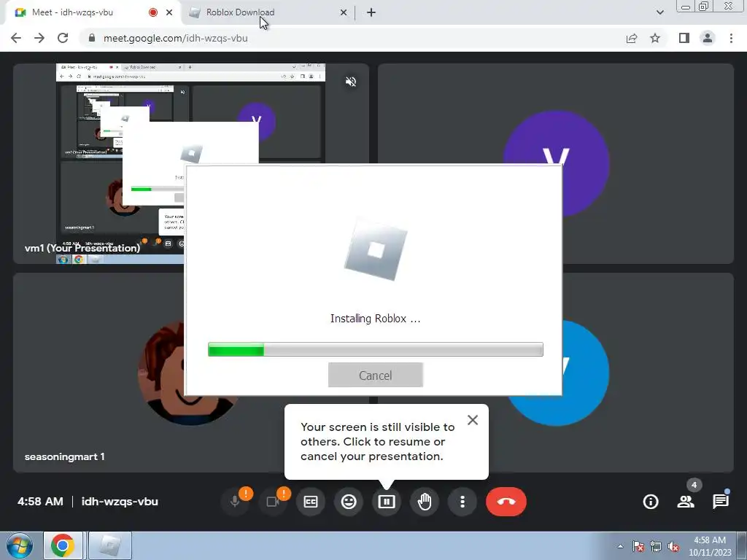747x560 pixels.
Task: Close the Meet browser tab
Action: click(169, 12)
